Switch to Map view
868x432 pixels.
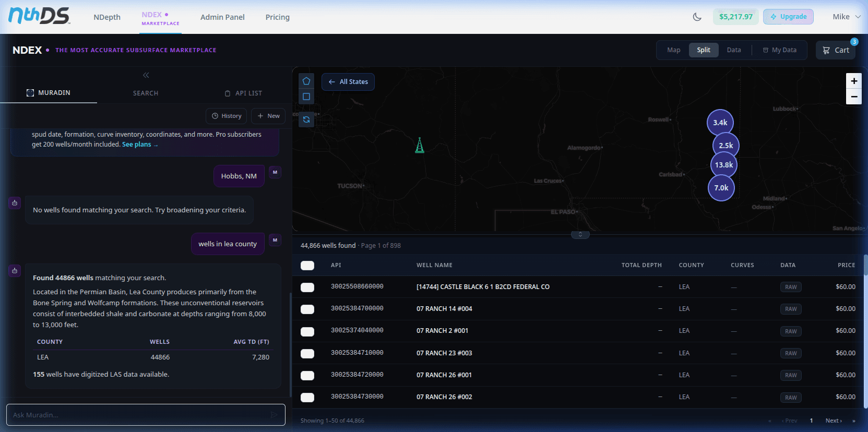pos(673,50)
